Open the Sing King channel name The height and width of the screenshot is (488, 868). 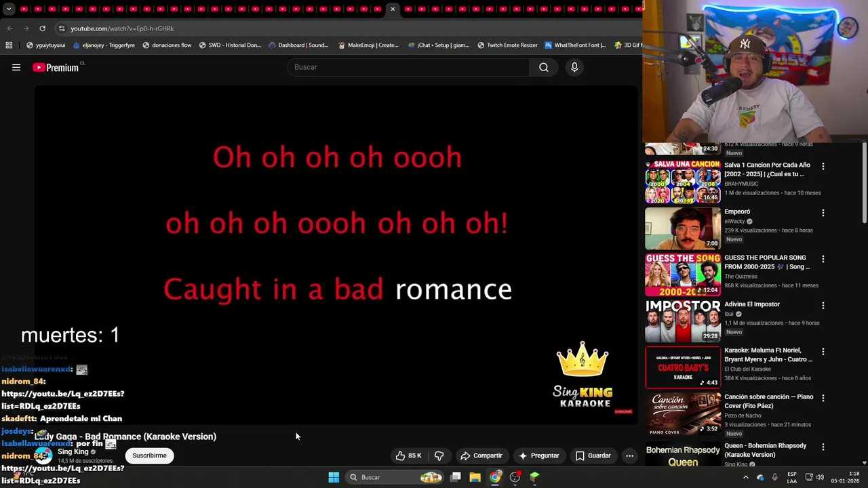coord(73,451)
